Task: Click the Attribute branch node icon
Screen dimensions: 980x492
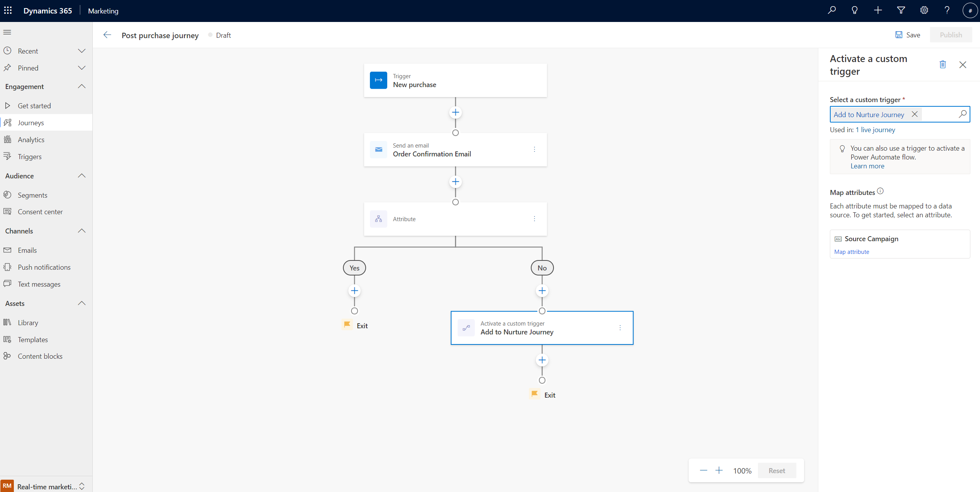Action: [378, 218]
